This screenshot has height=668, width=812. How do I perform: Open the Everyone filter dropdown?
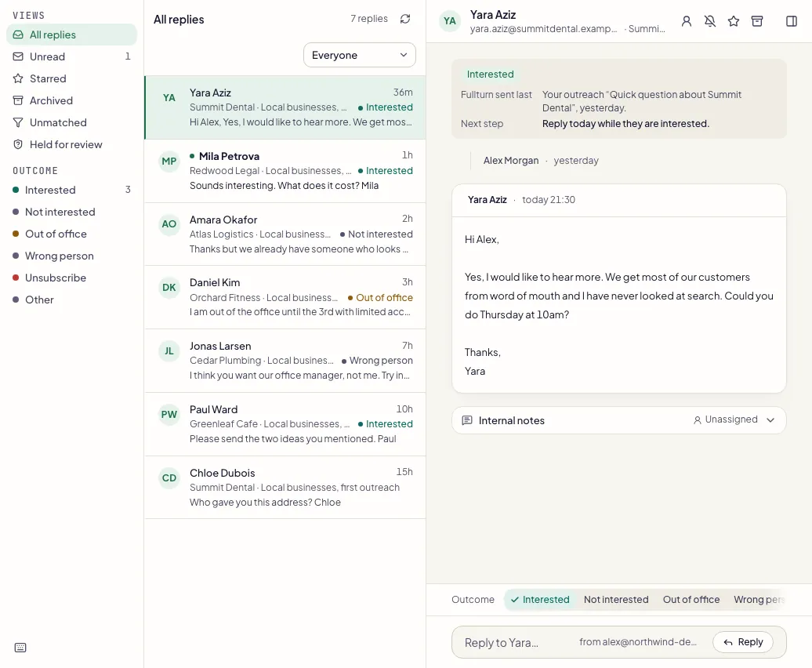pos(360,55)
